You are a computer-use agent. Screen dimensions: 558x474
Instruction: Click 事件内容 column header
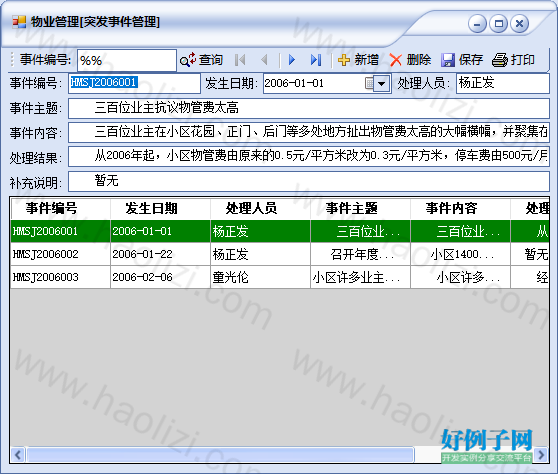(460, 209)
